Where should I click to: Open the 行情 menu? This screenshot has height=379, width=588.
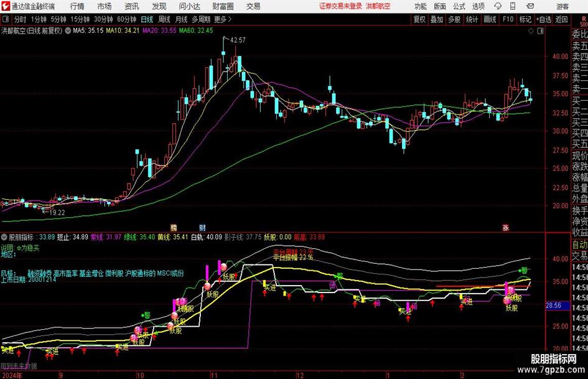(77, 6)
